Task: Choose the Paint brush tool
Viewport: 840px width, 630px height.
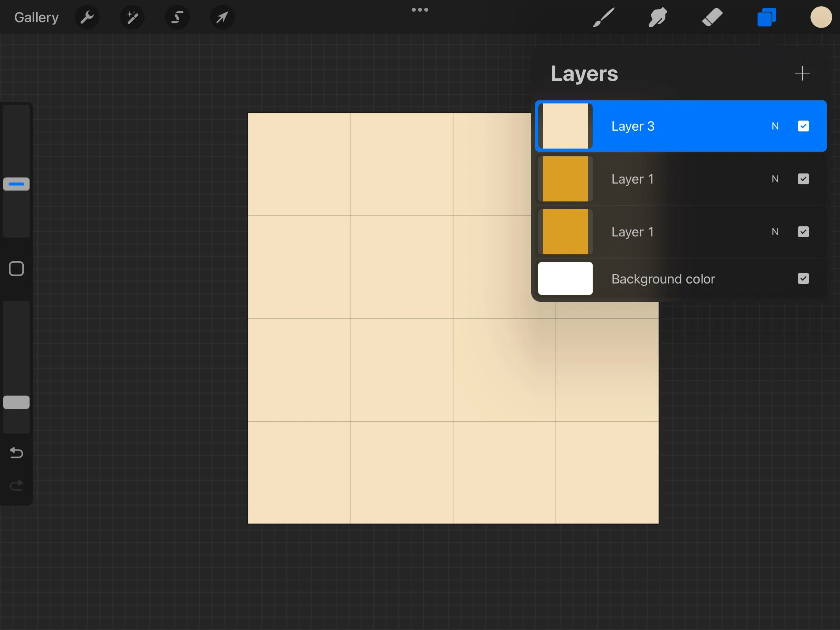Action: pyautogui.click(x=603, y=17)
